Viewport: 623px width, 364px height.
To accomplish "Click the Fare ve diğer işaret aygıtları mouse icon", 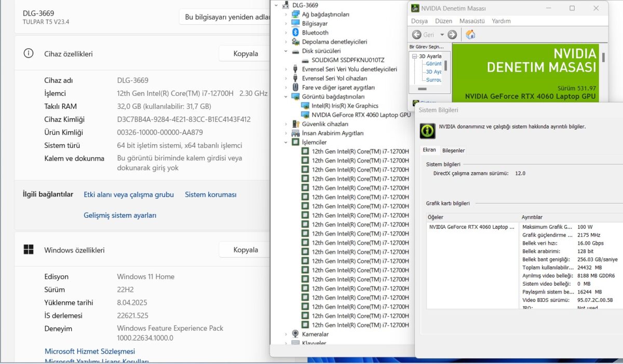I will 295,88.
